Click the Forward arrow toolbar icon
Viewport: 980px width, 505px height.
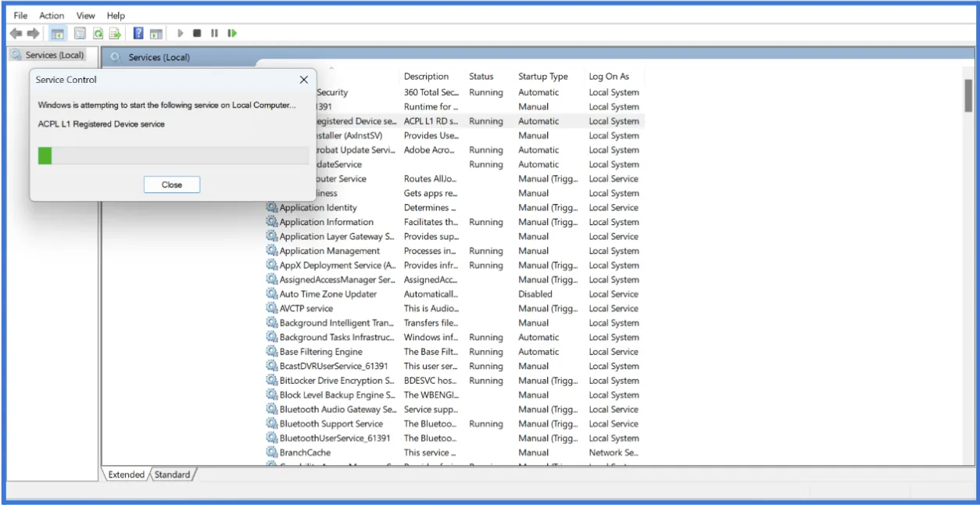[x=33, y=34]
